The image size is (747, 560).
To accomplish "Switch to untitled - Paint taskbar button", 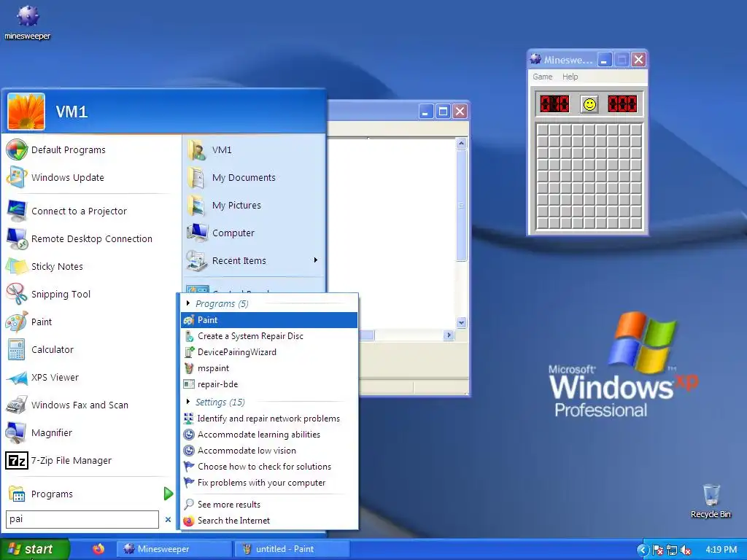I will (x=292, y=549).
